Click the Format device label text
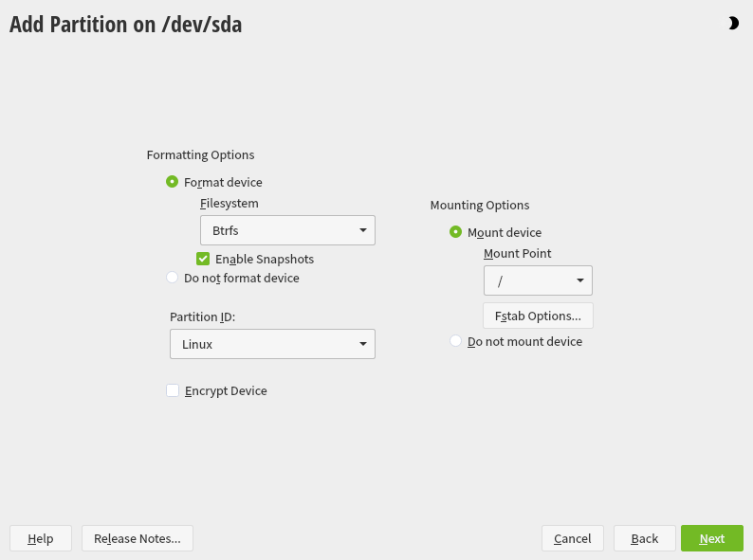 click(223, 182)
